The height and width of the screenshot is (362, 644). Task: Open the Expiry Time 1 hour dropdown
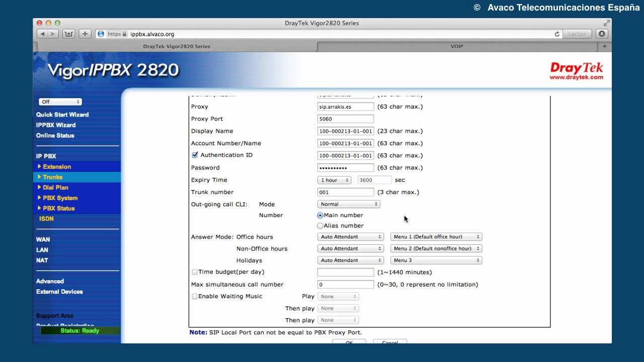click(334, 180)
